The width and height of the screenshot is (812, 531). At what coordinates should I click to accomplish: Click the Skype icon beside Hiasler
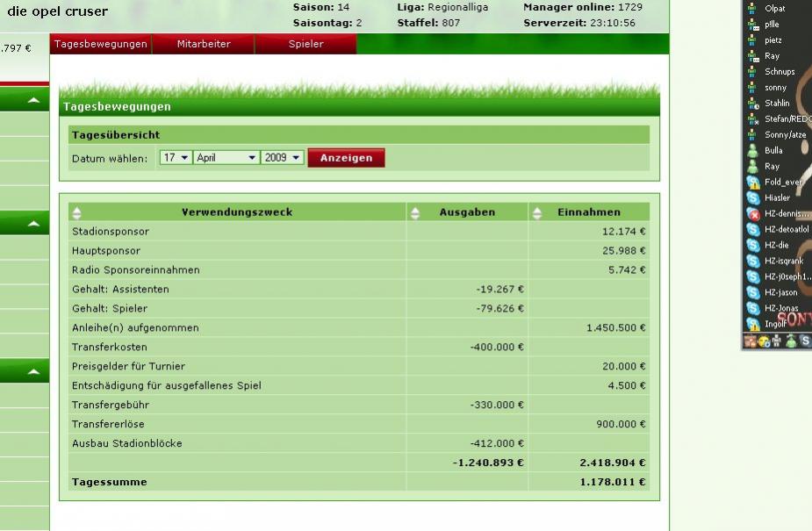coord(752,198)
